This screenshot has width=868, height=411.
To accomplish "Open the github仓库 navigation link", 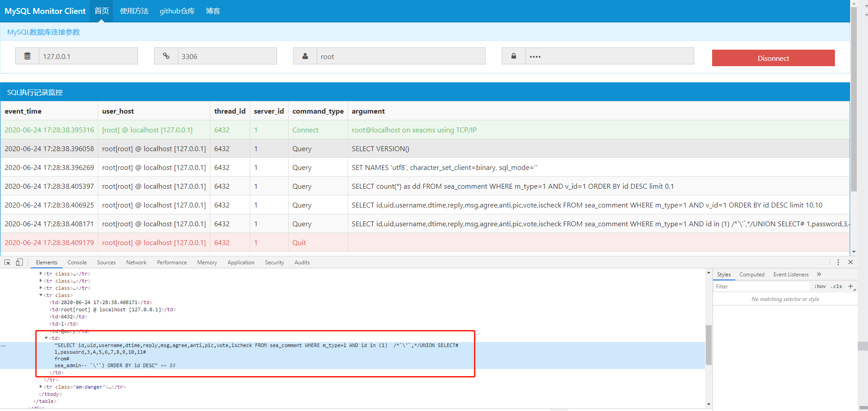I will coord(177,11).
